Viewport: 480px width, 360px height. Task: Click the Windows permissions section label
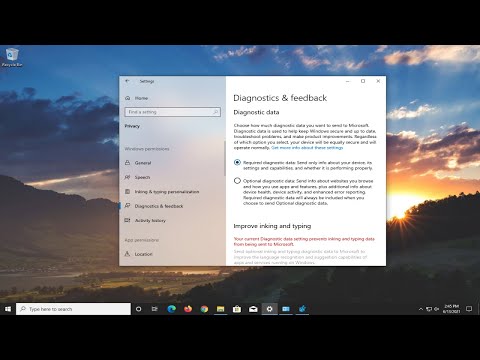(x=147, y=149)
